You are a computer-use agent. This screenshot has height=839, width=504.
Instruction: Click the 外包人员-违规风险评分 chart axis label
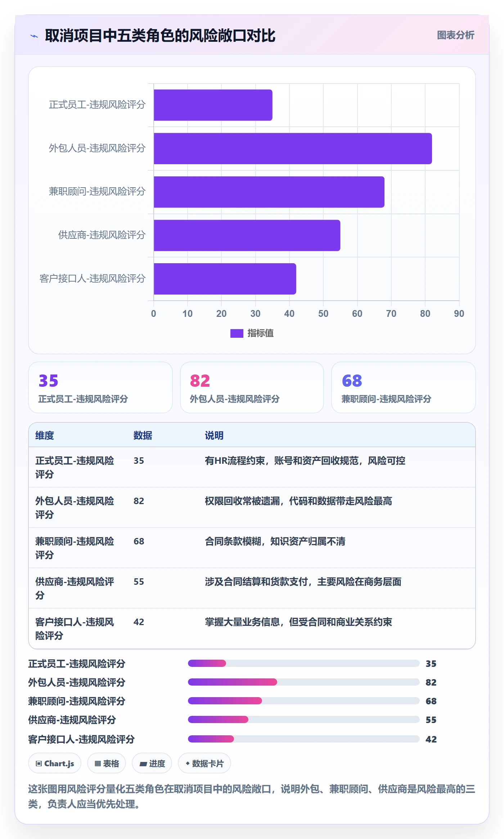coord(97,148)
